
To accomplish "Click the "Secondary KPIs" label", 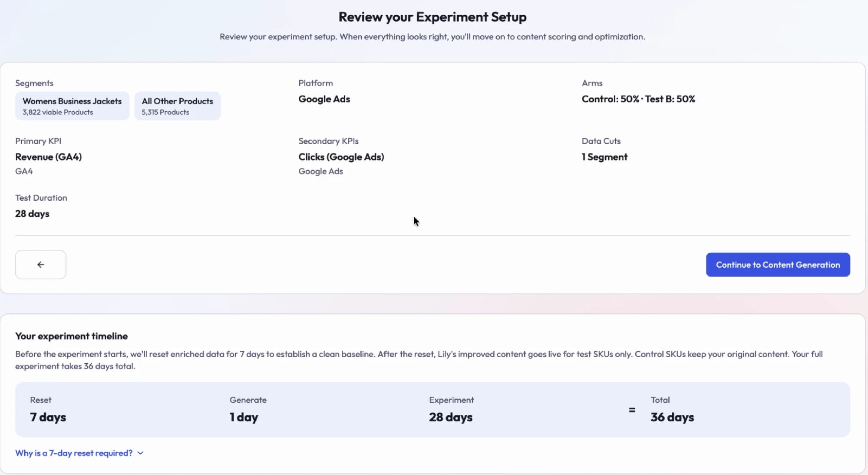I will (328, 141).
